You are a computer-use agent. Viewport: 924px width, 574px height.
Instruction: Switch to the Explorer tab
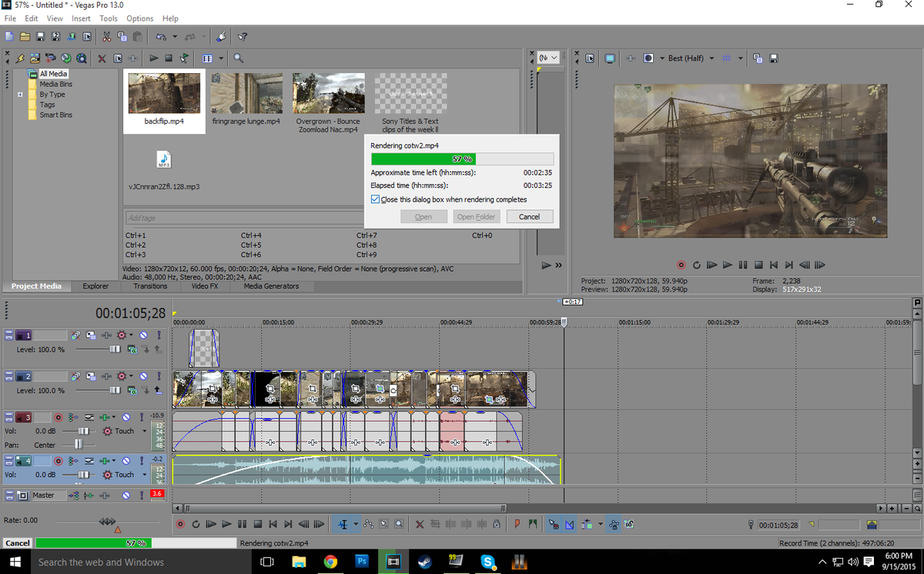95,286
